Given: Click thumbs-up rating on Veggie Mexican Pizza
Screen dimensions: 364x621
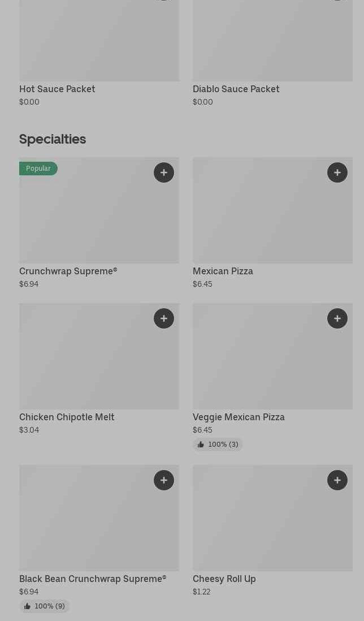Looking at the screenshot, I should pos(218,445).
